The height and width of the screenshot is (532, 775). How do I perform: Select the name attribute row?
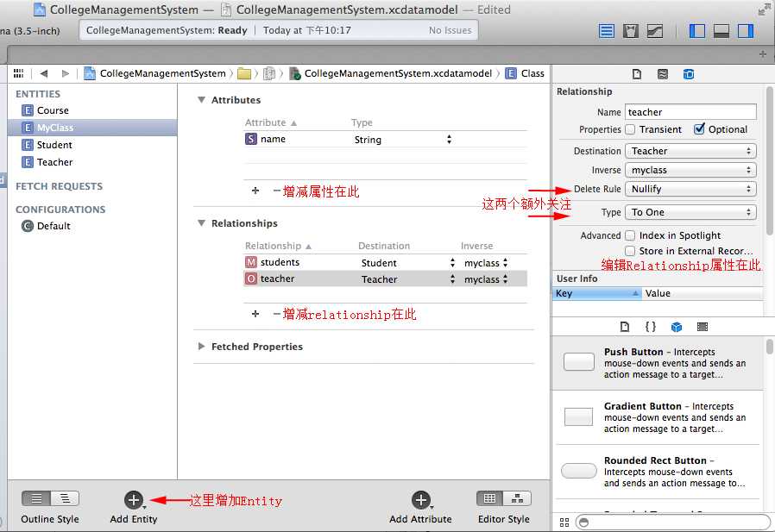click(x=386, y=140)
